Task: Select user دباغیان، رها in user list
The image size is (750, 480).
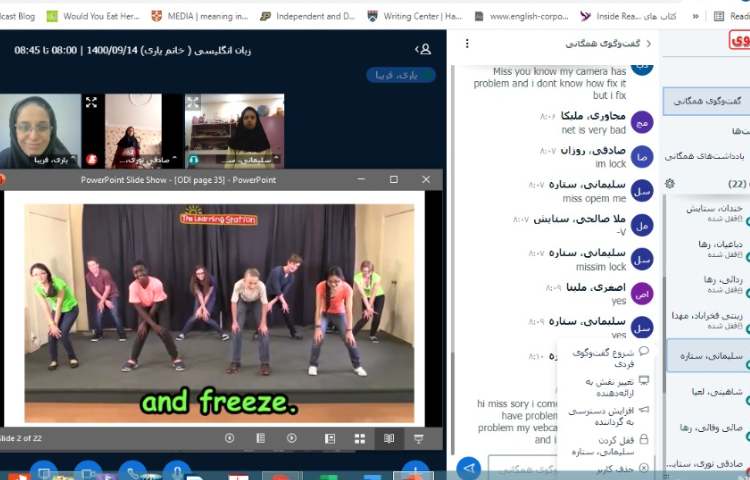Action: tap(709, 249)
